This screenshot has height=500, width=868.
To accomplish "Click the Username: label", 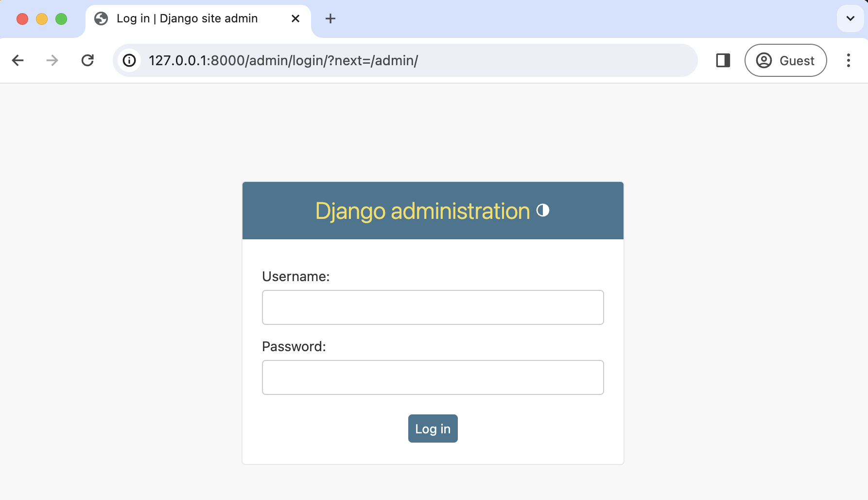I will pyautogui.click(x=296, y=276).
